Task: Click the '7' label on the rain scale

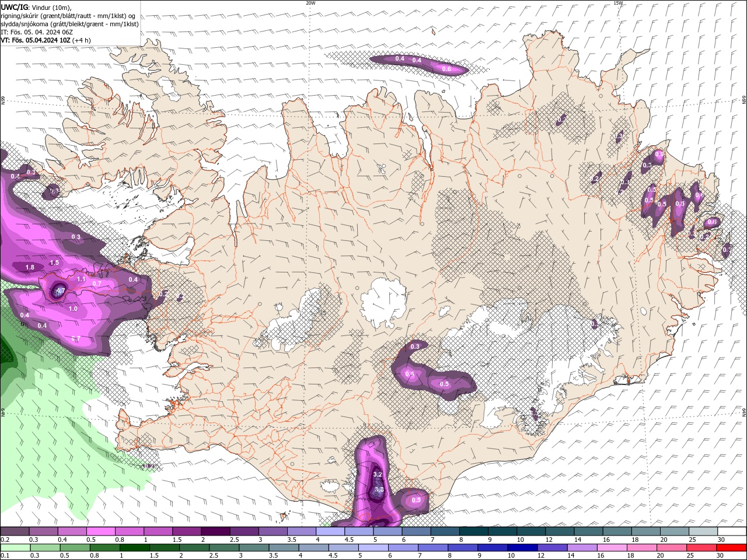Action: 420,556
